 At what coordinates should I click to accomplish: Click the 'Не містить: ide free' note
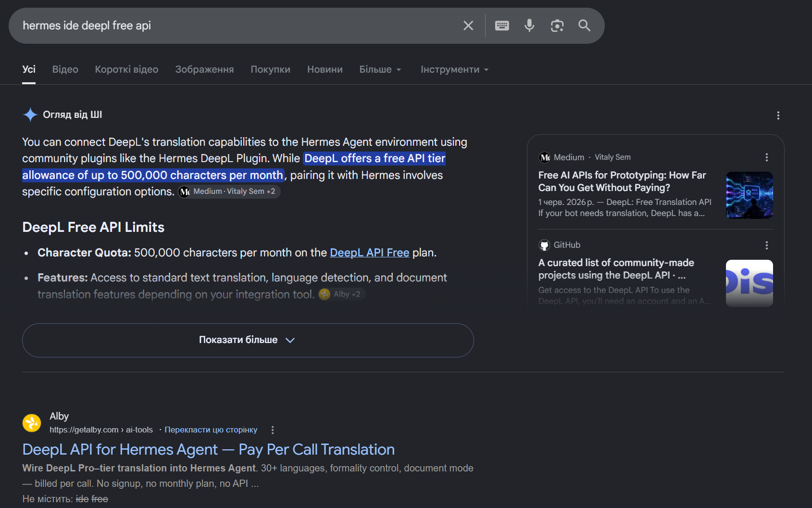tap(65, 499)
